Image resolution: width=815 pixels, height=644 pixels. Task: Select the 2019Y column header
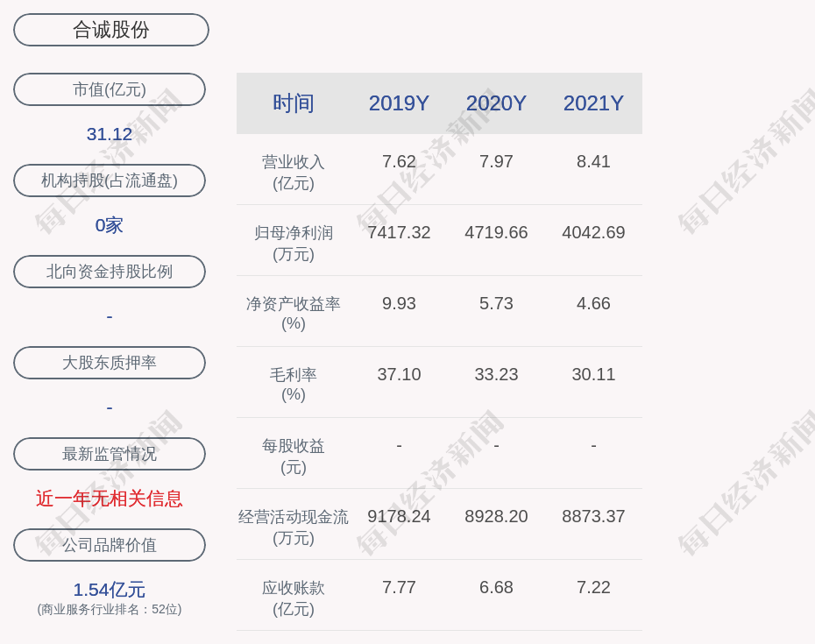coord(399,103)
